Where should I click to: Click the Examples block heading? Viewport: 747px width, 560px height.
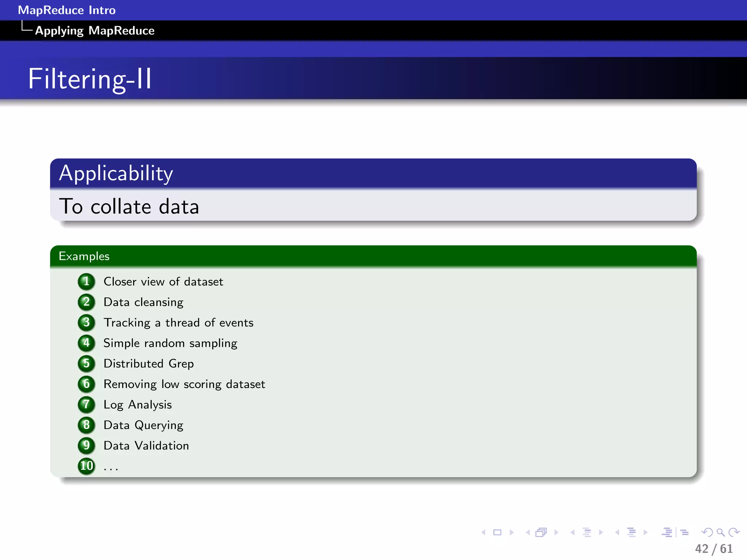[x=84, y=256]
